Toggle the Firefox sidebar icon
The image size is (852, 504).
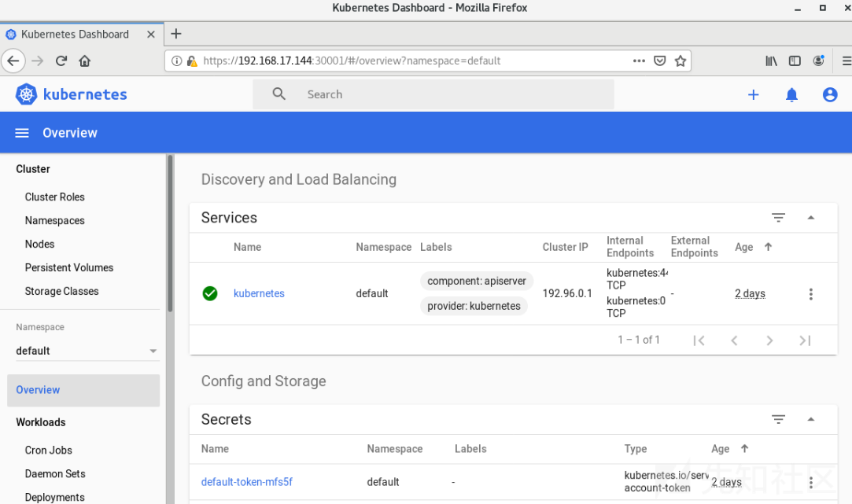[x=795, y=61]
